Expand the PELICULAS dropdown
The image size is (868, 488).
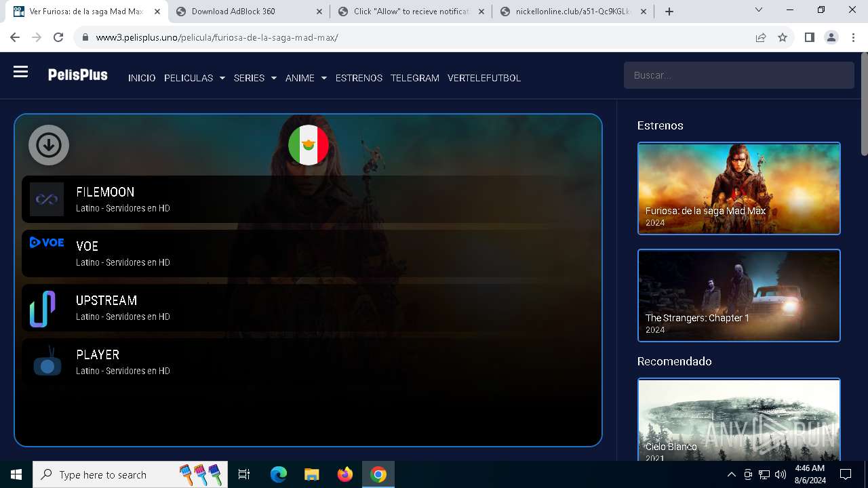click(194, 78)
